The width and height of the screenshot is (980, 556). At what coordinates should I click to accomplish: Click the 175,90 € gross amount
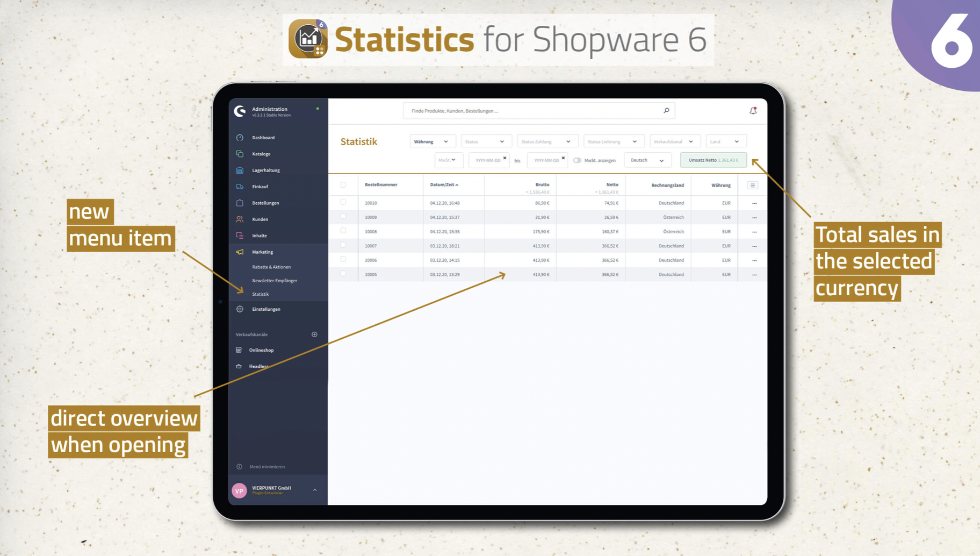coord(541,232)
